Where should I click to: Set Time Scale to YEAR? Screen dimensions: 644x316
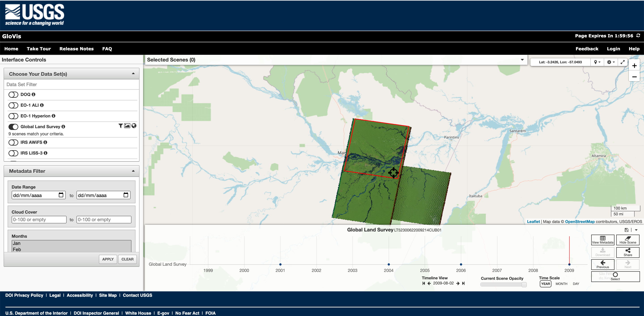pos(546,284)
